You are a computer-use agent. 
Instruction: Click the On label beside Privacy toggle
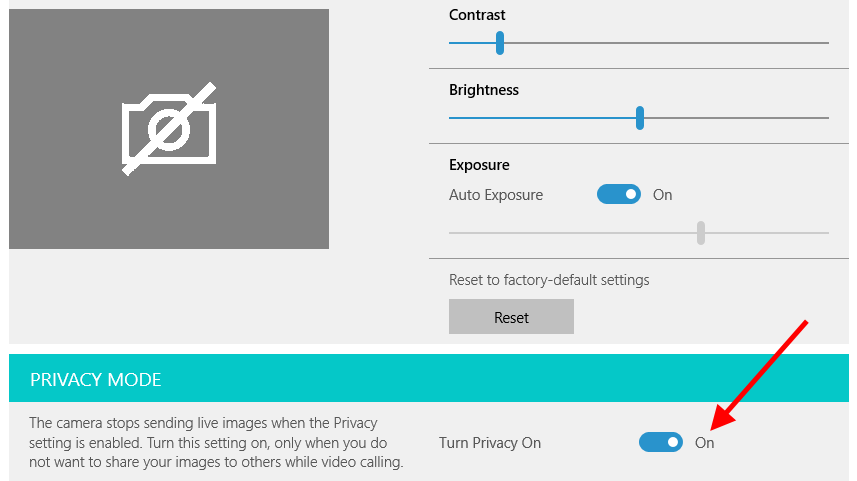pyautogui.click(x=705, y=442)
